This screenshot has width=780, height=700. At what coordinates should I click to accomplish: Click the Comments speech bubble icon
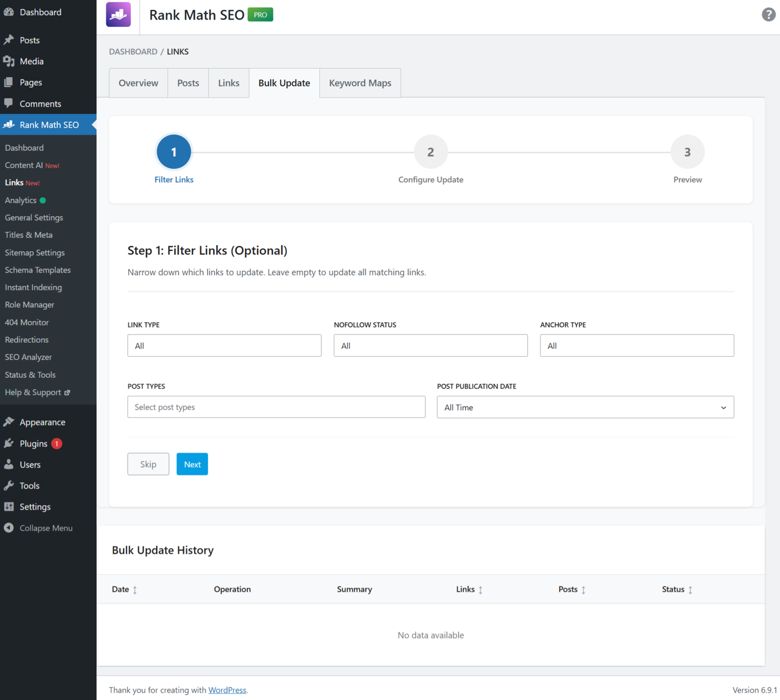pyautogui.click(x=9, y=103)
